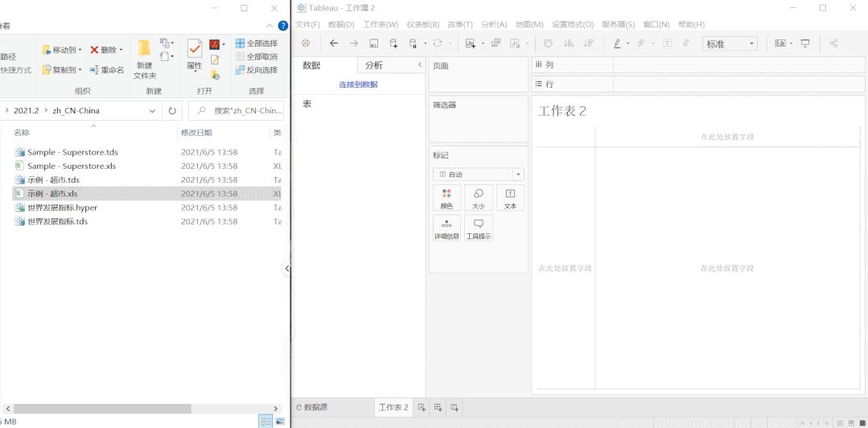Click the Explorer search box

point(237,111)
